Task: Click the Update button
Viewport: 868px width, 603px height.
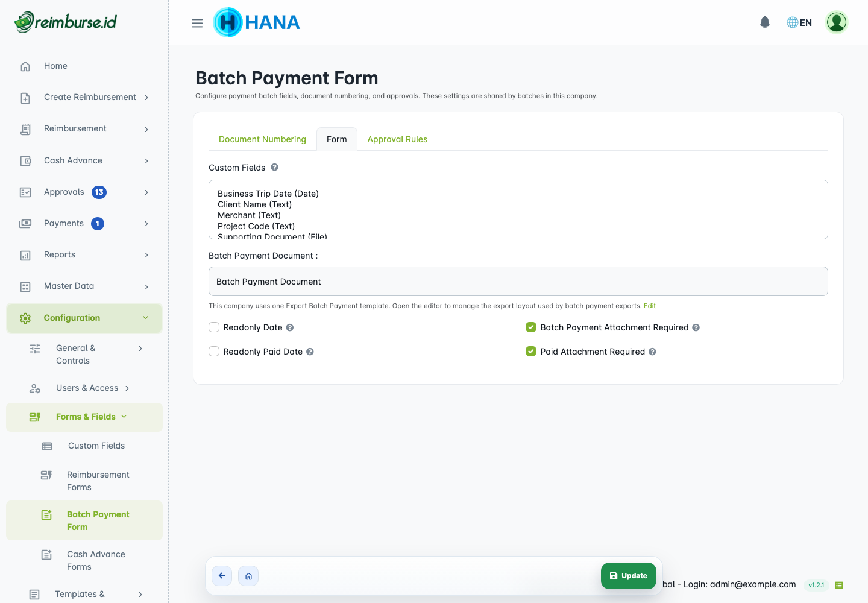Action: tap(629, 576)
